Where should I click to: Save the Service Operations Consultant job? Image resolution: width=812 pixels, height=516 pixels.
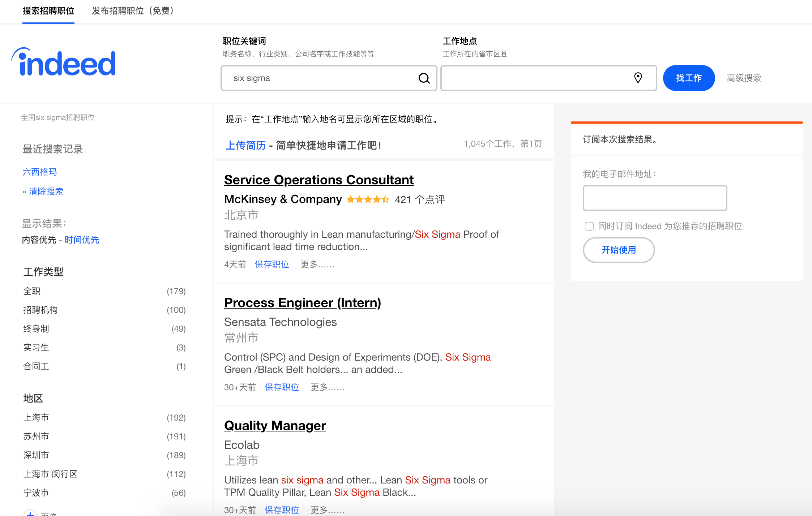272,265
